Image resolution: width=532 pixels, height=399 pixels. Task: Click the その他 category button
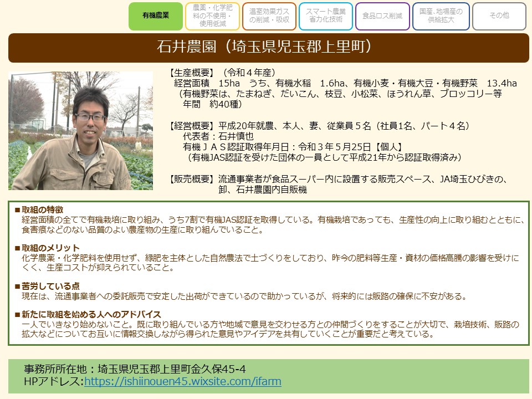[x=499, y=16]
